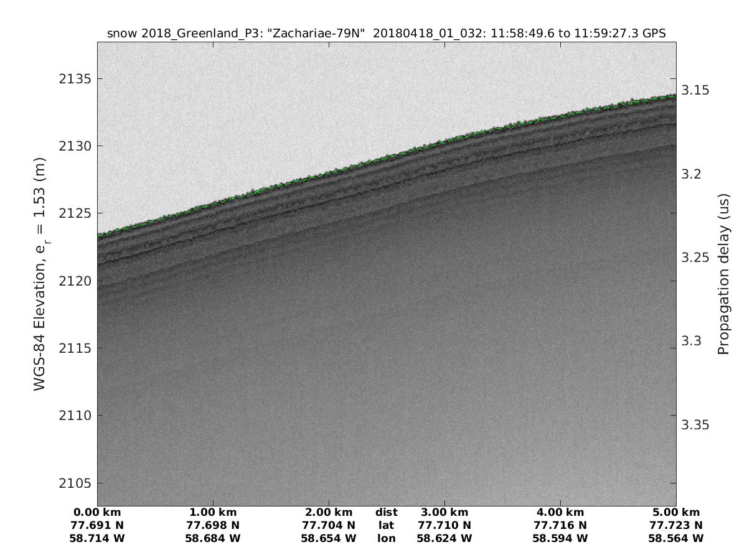Click the '77.716 N' latitude label

point(560,525)
